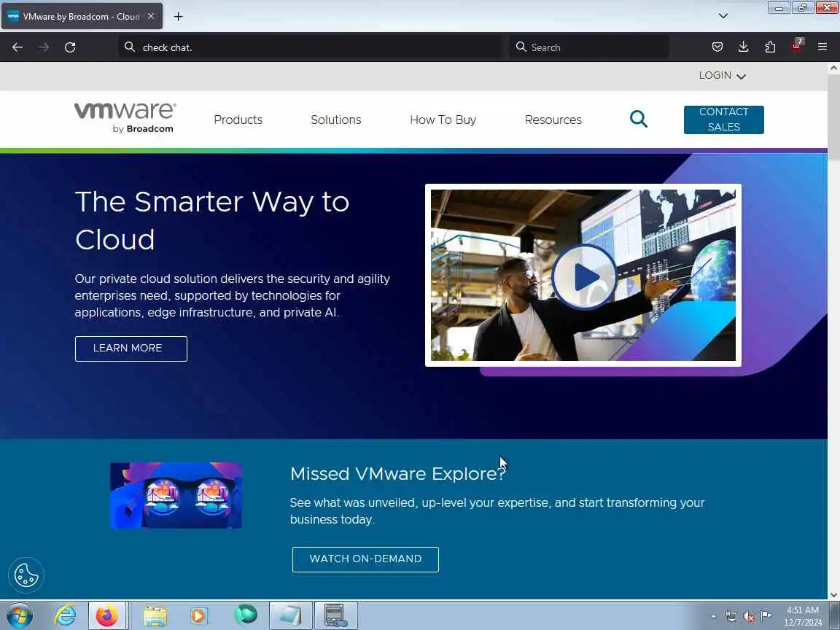
Task: Expand the LOGIN dropdown
Action: [x=722, y=76]
